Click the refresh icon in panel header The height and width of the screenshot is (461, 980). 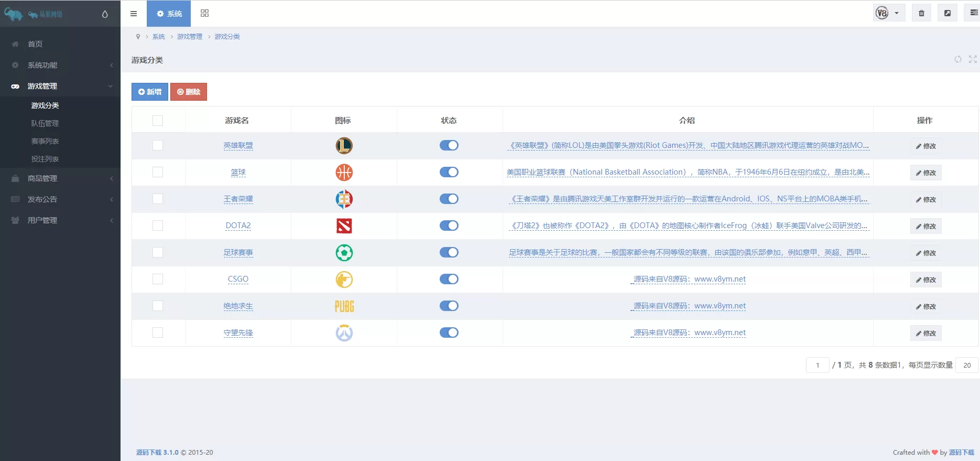coord(958,59)
